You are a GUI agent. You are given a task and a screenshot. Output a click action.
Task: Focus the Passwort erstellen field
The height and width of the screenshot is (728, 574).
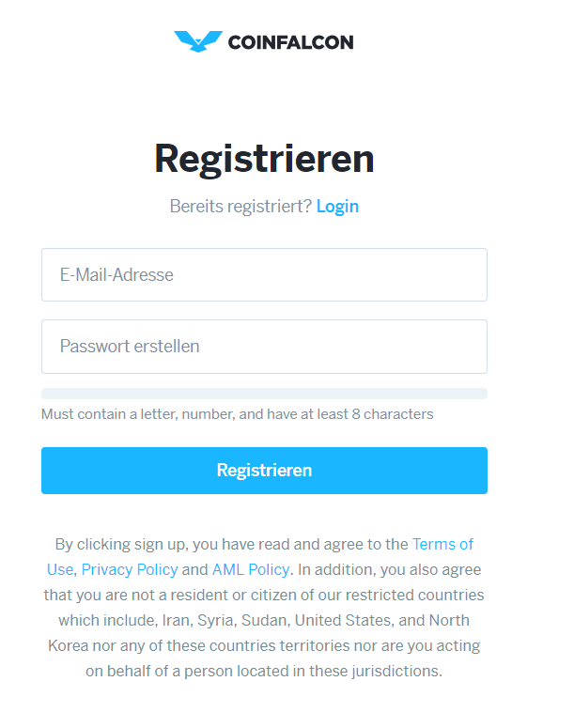[x=264, y=347]
